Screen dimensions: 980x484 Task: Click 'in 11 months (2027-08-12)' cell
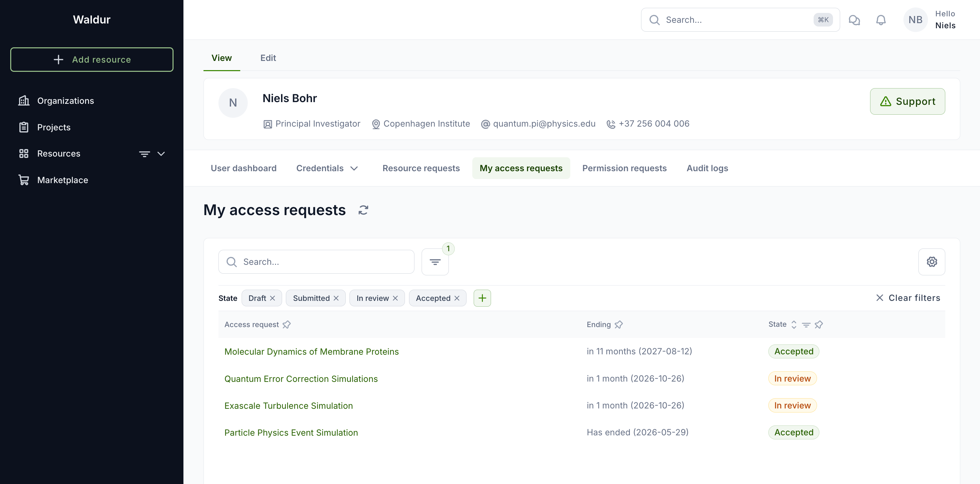pyautogui.click(x=639, y=351)
